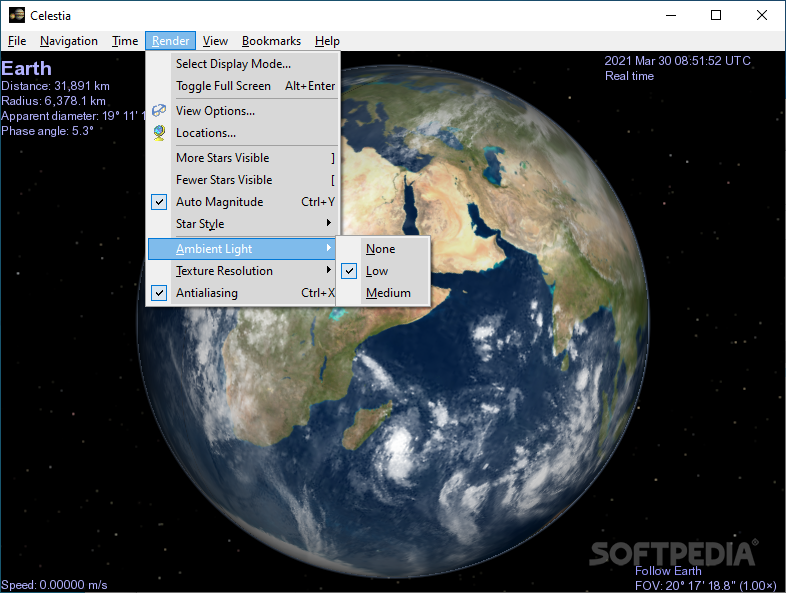786x593 pixels.
Task: Select More Stars Visible
Action: [x=243, y=158]
